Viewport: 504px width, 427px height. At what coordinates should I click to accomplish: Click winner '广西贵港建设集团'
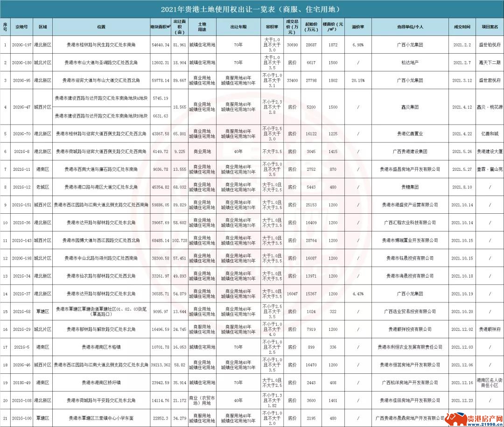point(410,152)
